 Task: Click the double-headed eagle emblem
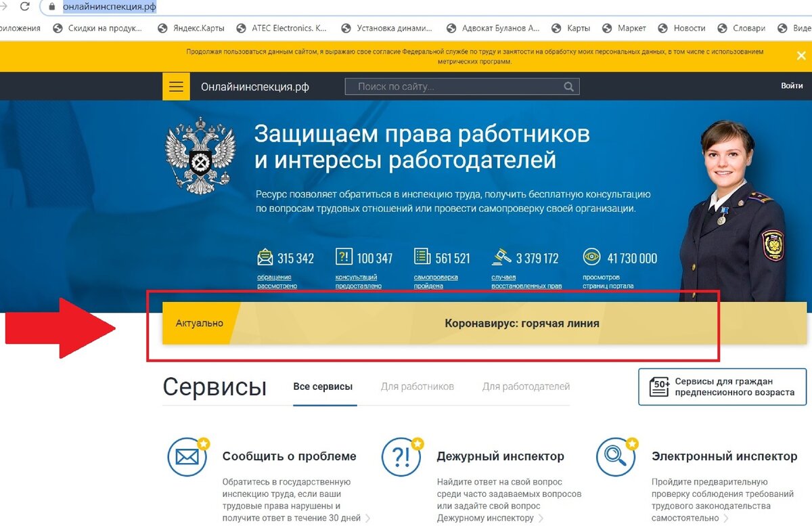click(200, 156)
